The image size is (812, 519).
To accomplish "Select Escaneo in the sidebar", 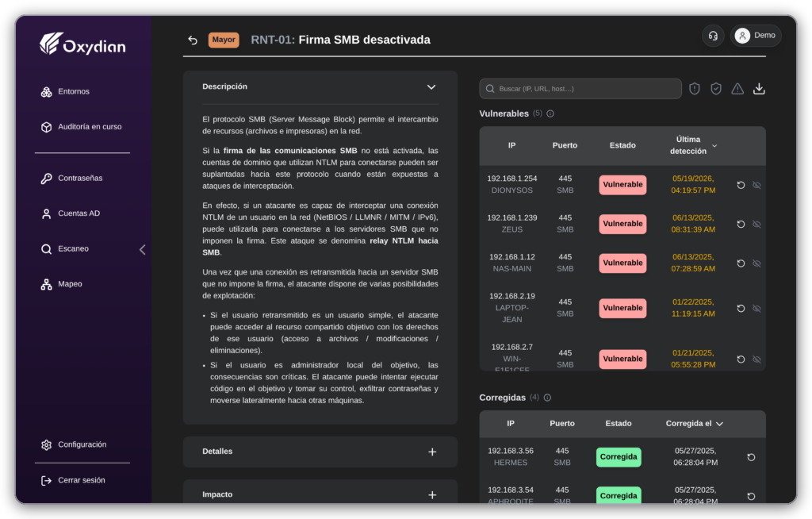I will [x=65, y=249].
